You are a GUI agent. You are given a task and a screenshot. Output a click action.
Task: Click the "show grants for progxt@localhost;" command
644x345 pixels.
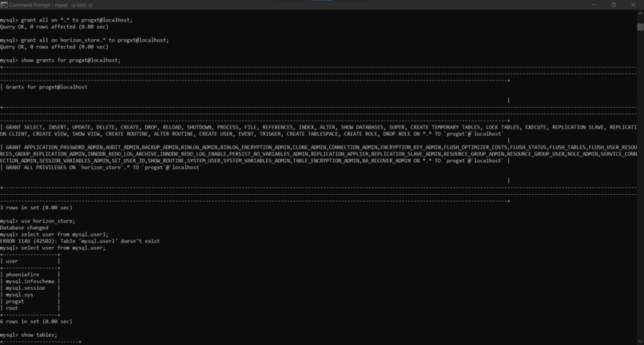[x=70, y=61]
